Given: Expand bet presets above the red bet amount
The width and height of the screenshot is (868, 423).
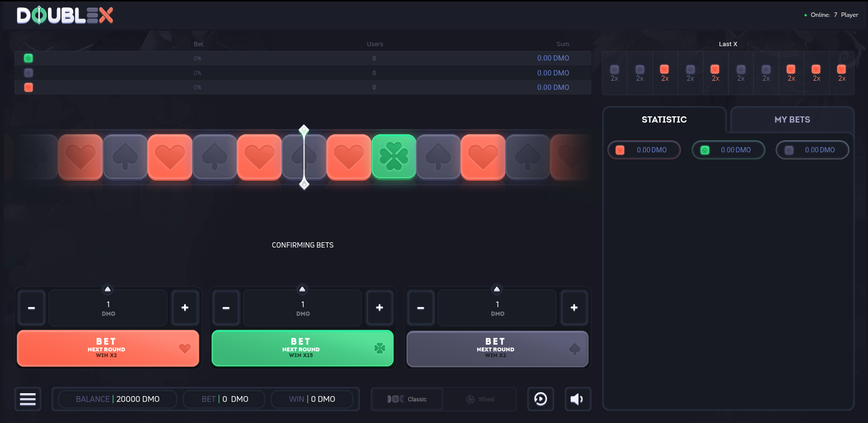Looking at the screenshot, I should click(x=108, y=289).
